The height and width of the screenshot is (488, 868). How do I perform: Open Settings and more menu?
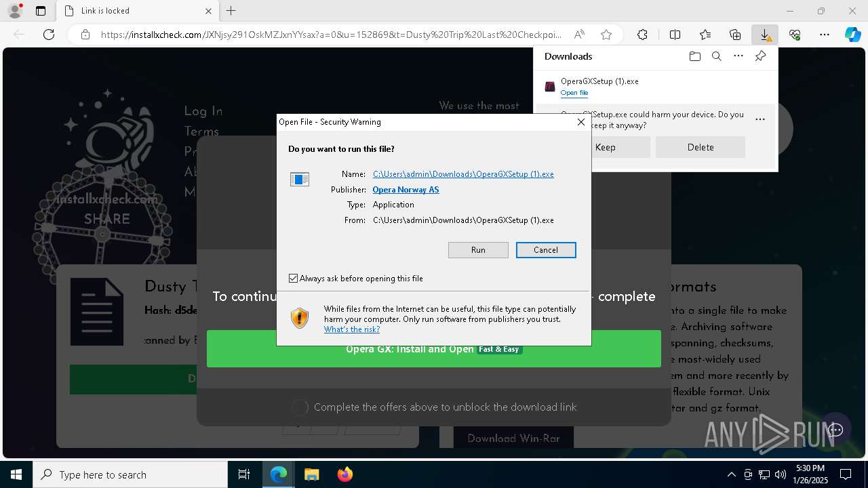tap(825, 35)
